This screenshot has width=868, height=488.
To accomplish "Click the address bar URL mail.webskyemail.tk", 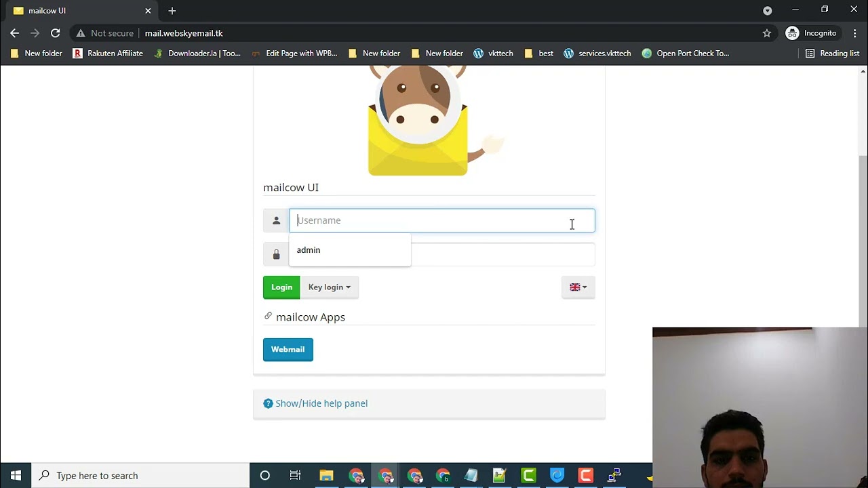I will pyautogui.click(x=184, y=33).
